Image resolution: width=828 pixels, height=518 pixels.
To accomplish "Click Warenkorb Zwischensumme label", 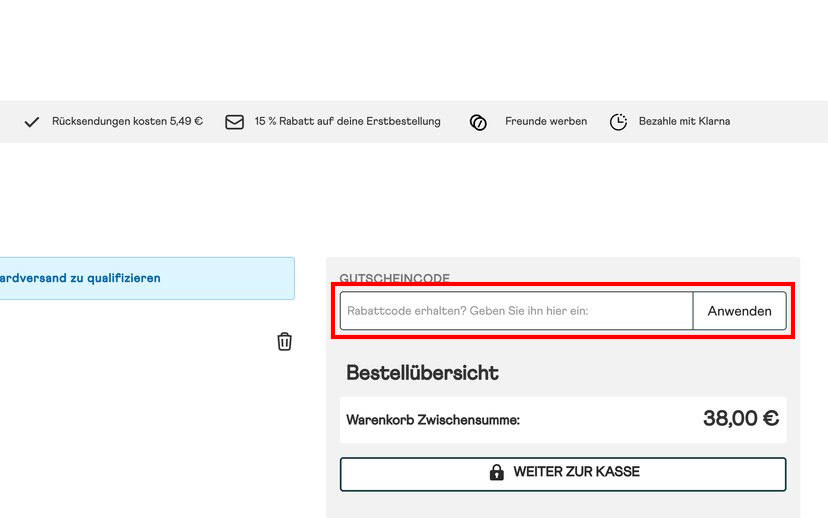I will point(433,420).
